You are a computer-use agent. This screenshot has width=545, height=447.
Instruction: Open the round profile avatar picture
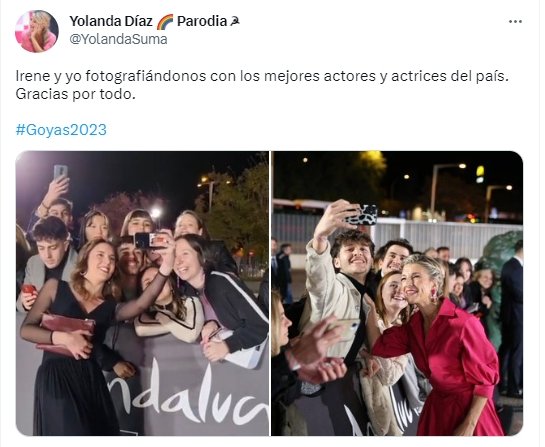click(x=36, y=31)
